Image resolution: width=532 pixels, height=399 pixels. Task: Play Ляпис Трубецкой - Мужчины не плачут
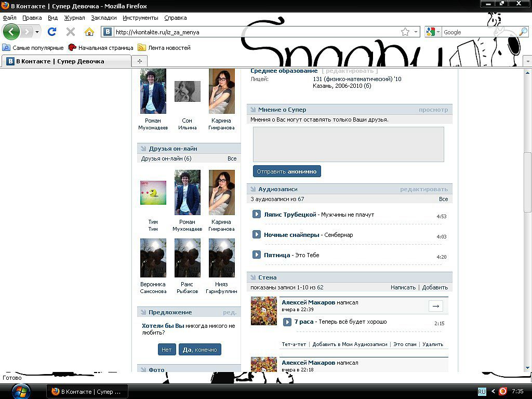(257, 215)
